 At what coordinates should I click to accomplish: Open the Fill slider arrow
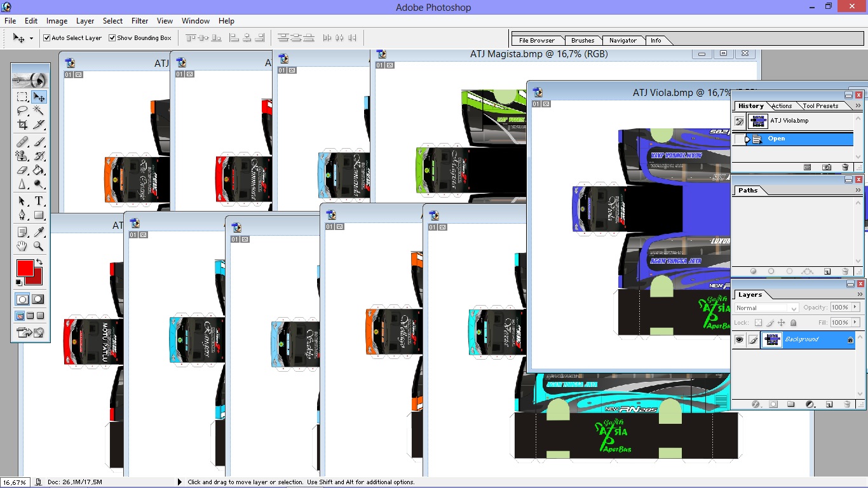coord(855,323)
